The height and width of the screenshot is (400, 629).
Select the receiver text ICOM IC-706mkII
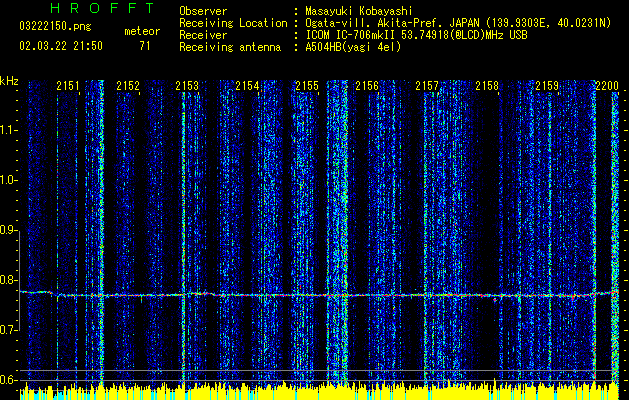(x=349, y=35)
